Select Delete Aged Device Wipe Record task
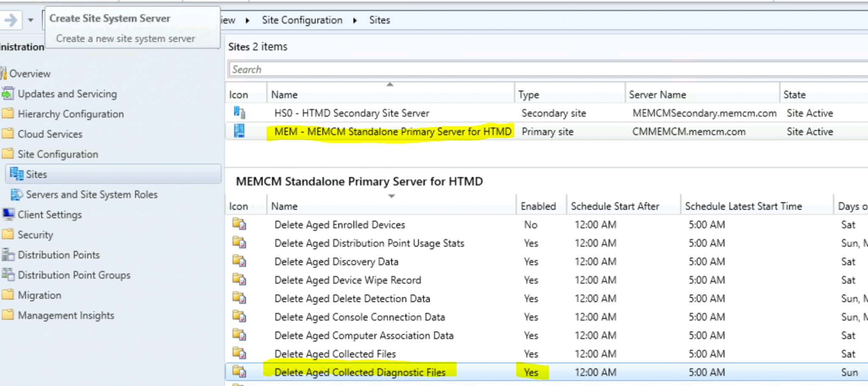This screenshot has height=386, width=868. (546, 280)
